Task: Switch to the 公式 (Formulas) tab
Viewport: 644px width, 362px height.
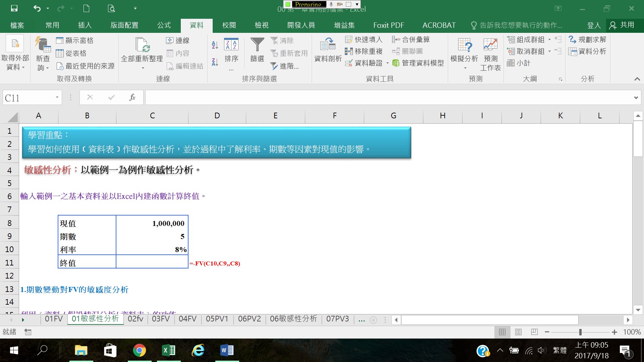Action: click(164, 25)
